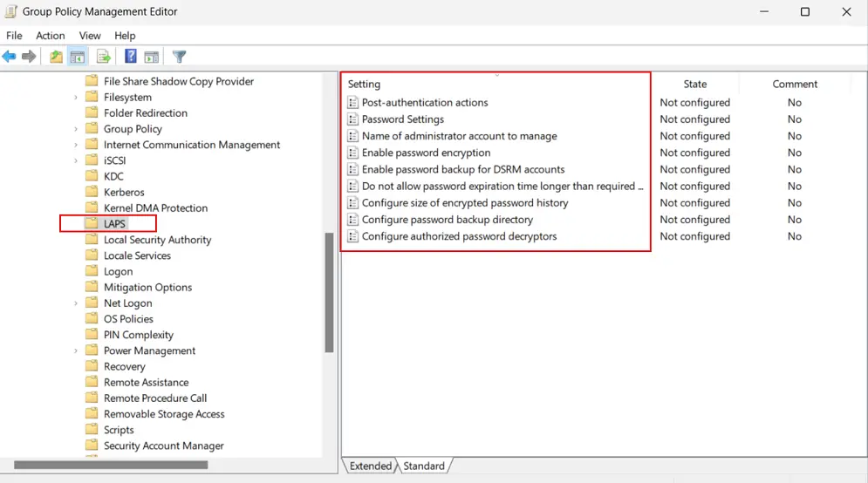The image size is (868, 483).
Task: Click the Export List toolbar icon
Action: (103, 57)
